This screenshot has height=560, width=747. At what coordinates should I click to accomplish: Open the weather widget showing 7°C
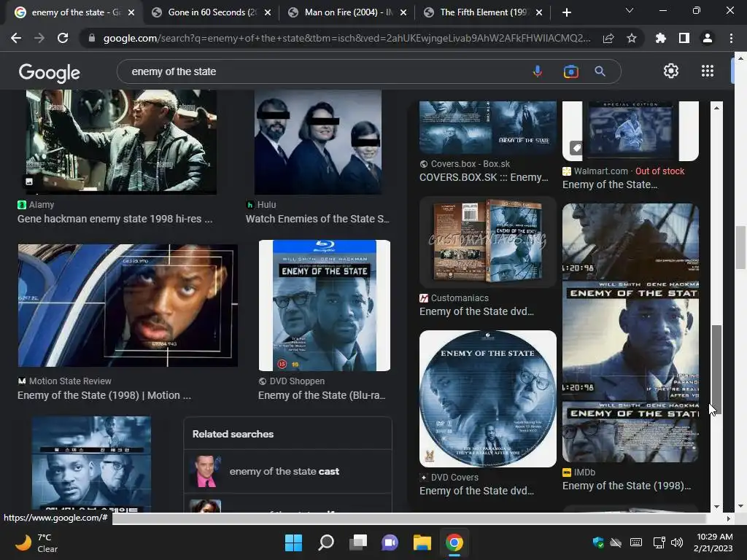point(37,542)
